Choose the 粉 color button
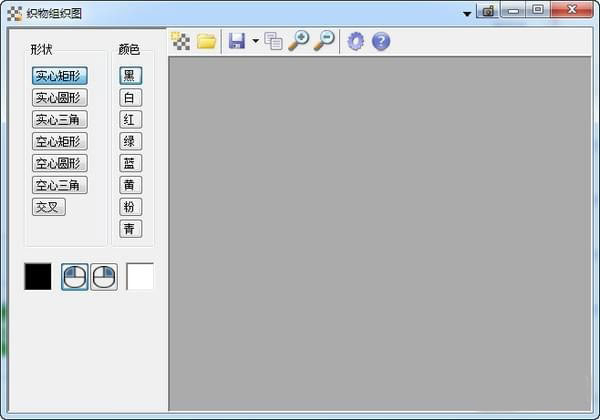The height and width of the screenshot is (420, 600). 130,207
